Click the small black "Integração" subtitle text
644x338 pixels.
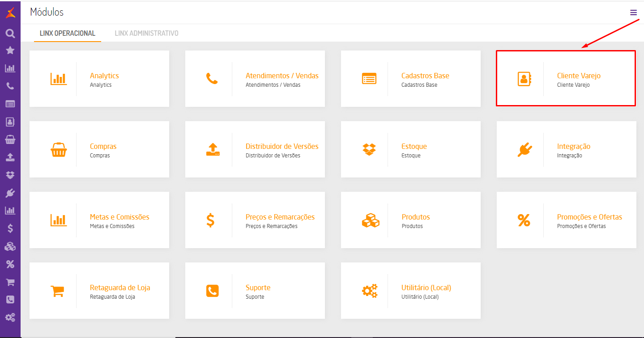point(570,156)
